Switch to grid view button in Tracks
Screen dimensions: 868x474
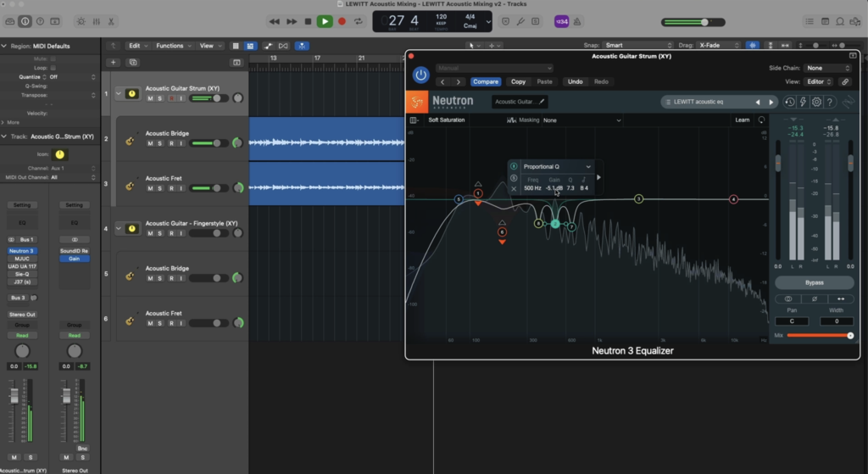coord(236,46)
